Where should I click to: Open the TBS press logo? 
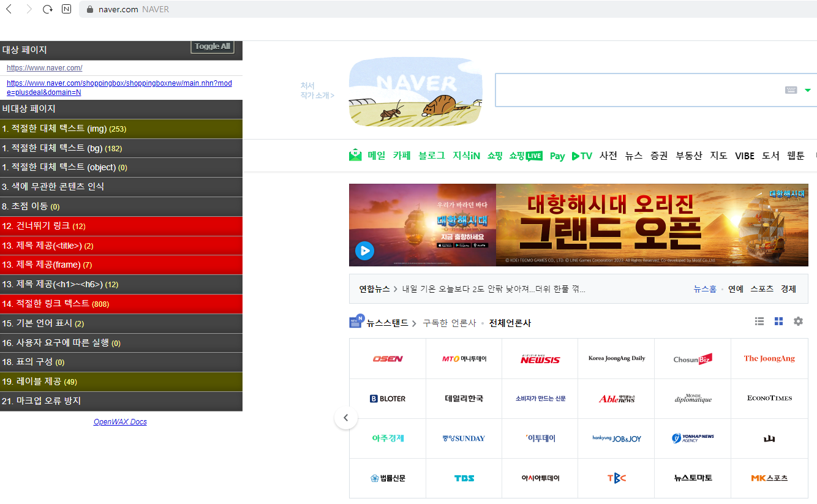tap(464, 478)
